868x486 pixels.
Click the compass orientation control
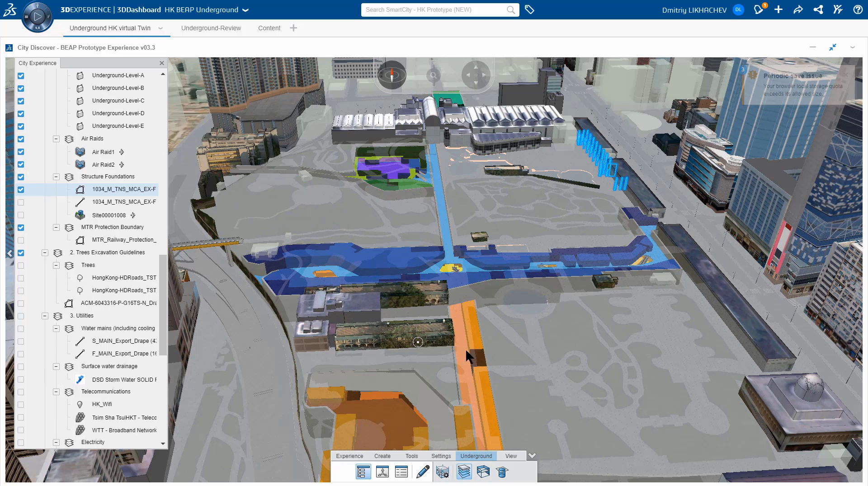pos(392,75)
